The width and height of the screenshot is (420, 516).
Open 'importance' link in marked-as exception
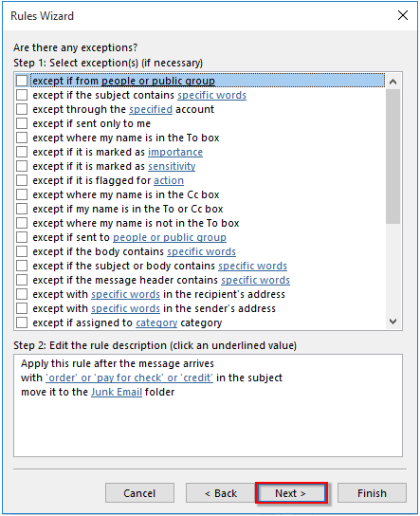[x=175, y=152]
